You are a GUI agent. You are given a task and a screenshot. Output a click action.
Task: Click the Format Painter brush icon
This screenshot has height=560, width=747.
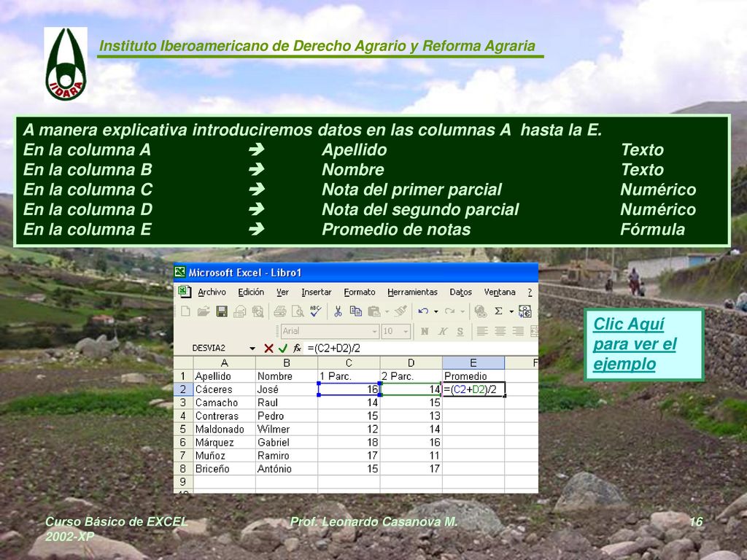(x=400, y=311)
